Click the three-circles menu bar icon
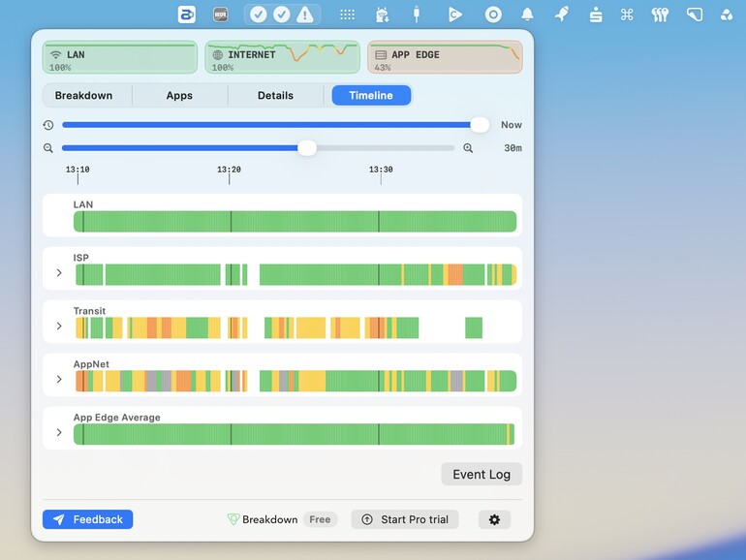Screen dimensions: 746x560 727,16
